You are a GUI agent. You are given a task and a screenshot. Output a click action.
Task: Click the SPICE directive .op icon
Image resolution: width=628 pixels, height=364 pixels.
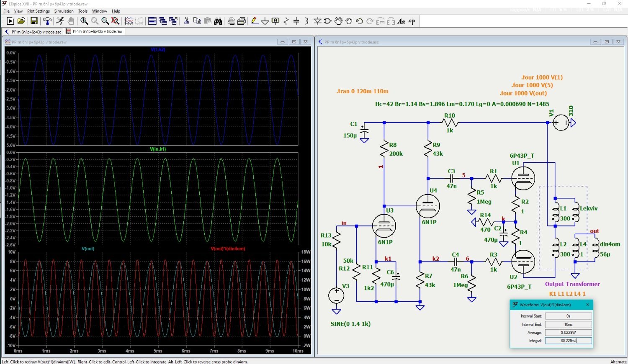coord(412,21)
